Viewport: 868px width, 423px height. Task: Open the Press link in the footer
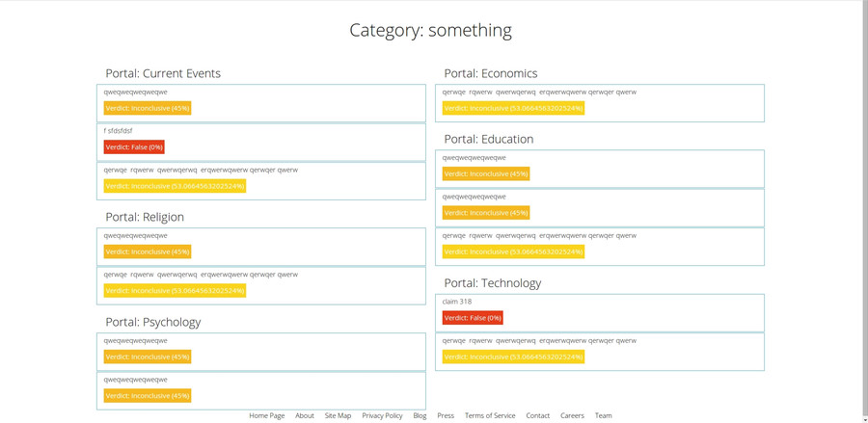(445, 415)
